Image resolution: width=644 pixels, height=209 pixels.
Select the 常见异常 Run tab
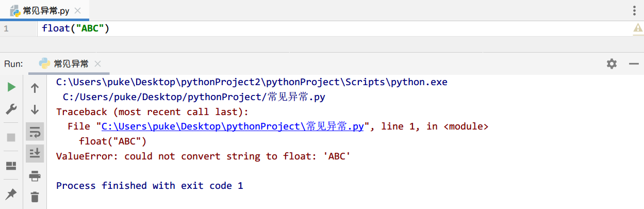[71, 64]
